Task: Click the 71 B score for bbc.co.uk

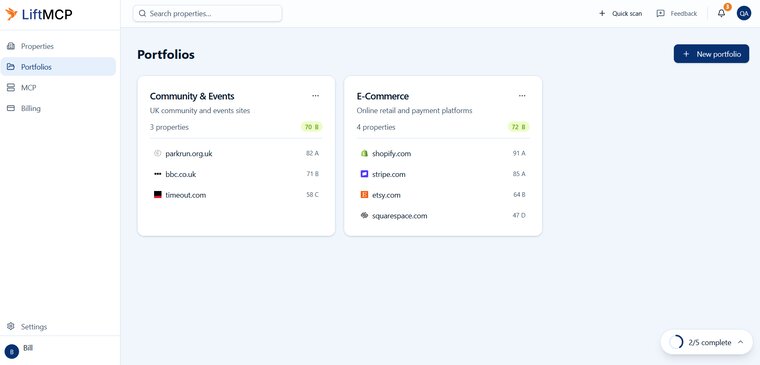Action: [x=312, y=174]
